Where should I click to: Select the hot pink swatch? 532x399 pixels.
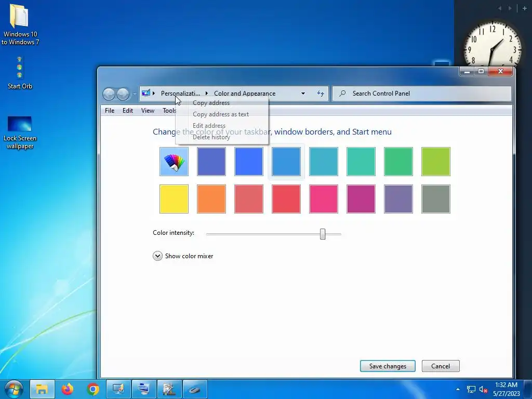click(x=324, y=199)
